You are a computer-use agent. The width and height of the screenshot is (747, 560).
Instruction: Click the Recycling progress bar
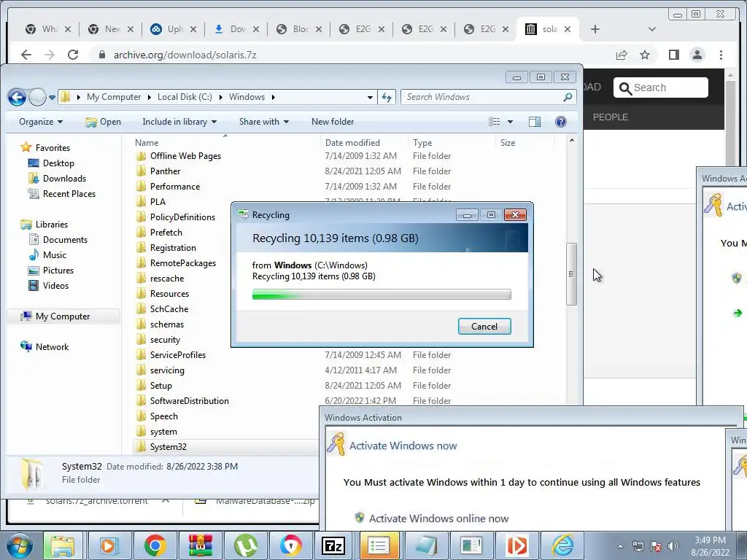click(382, 295)
